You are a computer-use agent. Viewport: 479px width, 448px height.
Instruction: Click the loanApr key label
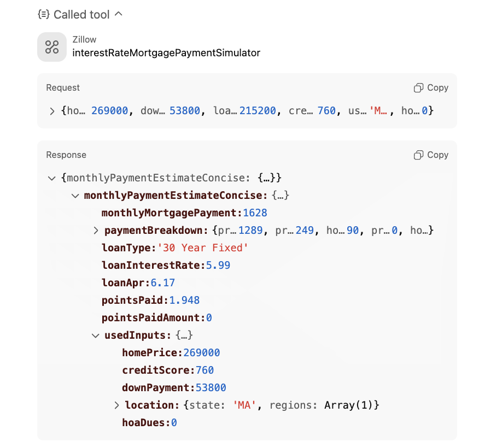pyautogui.click(x=124, y=283)
